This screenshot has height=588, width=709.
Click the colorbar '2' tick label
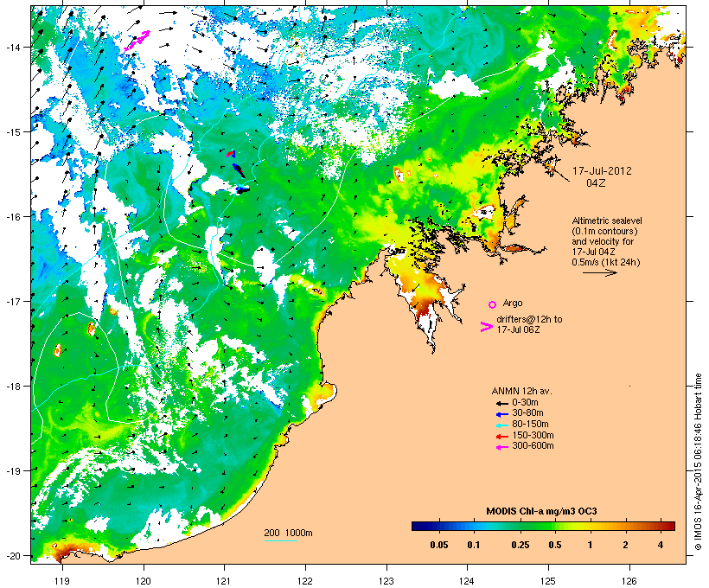point(625,545)
